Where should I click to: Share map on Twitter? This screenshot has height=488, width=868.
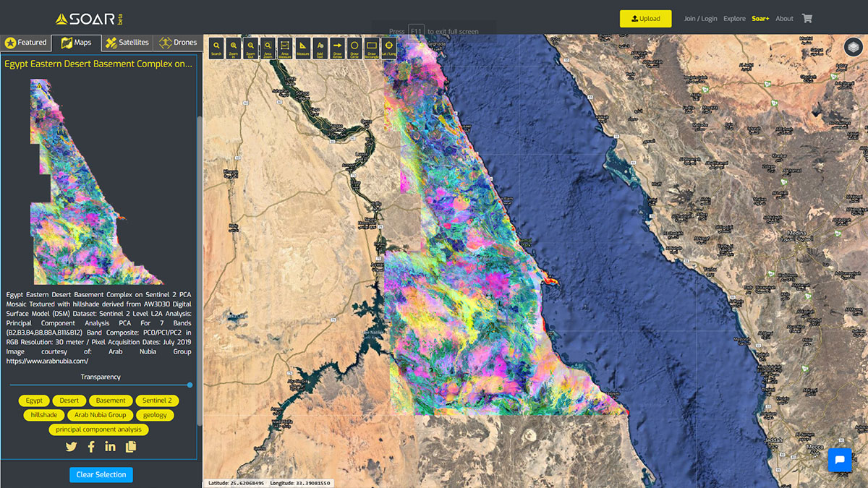click(x=71, y=447)
